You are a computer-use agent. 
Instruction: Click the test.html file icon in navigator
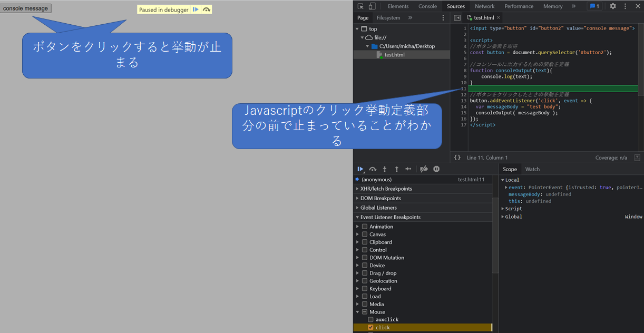pos(379,55)
